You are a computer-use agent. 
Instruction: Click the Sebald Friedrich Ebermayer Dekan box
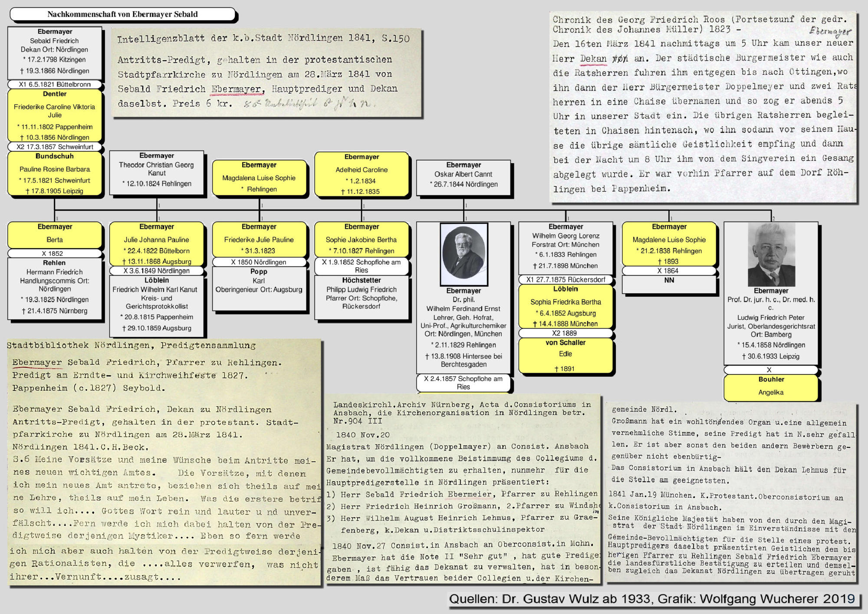tap(55, 52)
